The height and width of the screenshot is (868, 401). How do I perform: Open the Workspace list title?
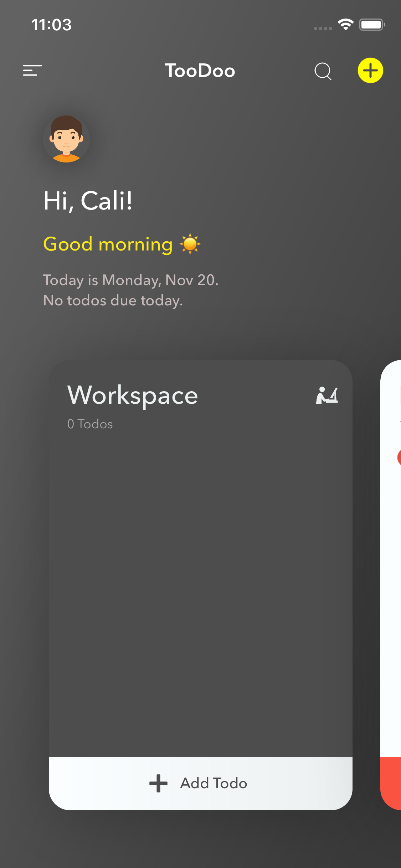click(x=133, y=396)
